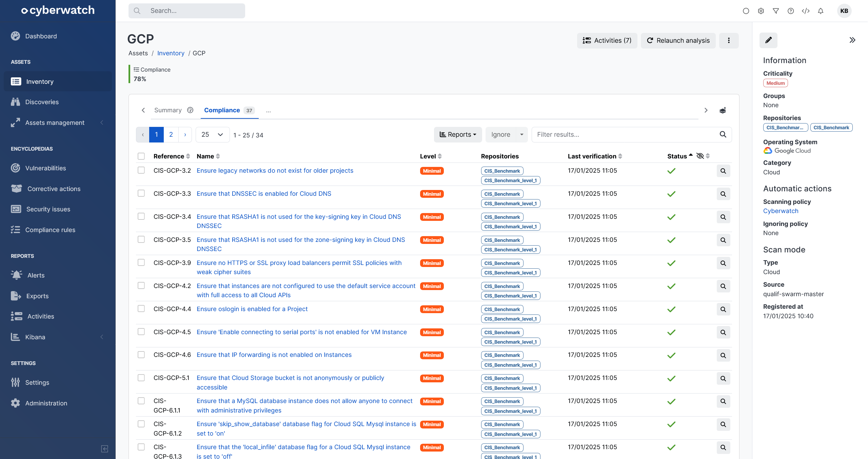Open the Cyberwatch scanning policy link
This screenshot has width=868, height=459.
781,211
